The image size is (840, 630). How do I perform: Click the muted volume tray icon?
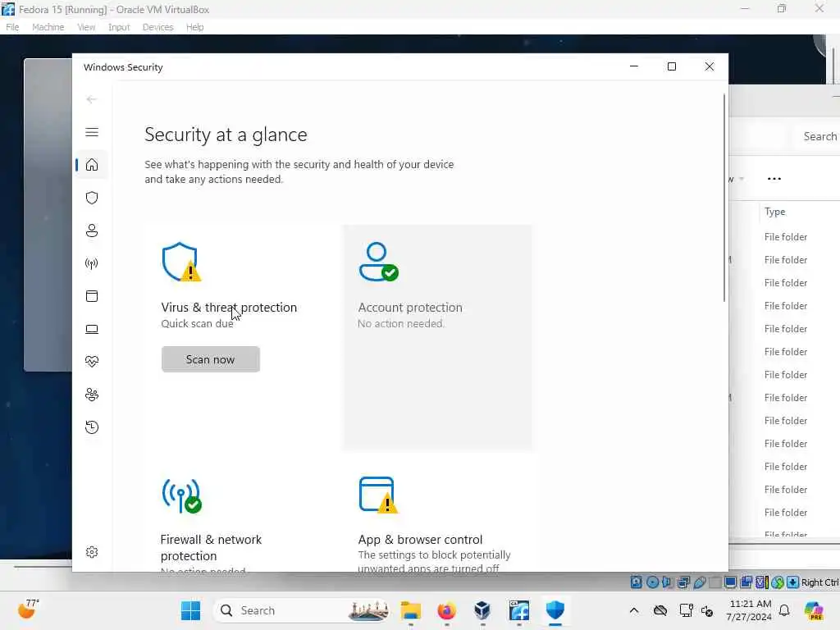coord(707,610)
